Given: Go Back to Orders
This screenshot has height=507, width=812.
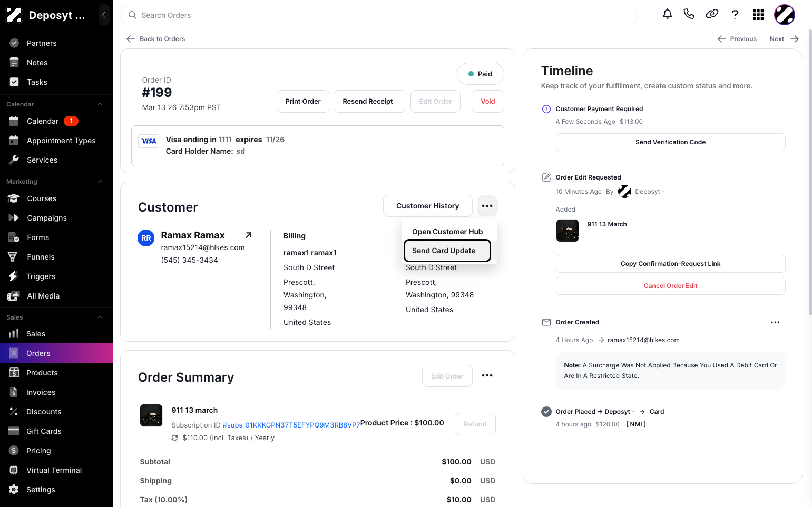Looking at the screenshot, I should [x=156, y=39].
